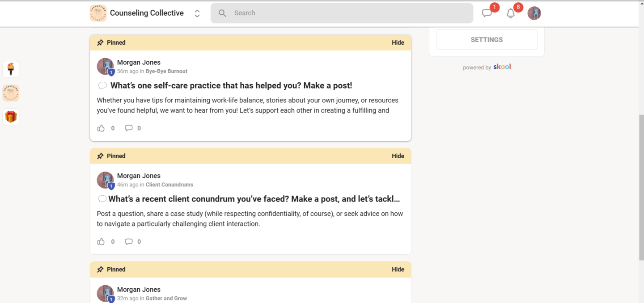
Task: Hide the pinned self-care post
Action: [x=398, y=43]
